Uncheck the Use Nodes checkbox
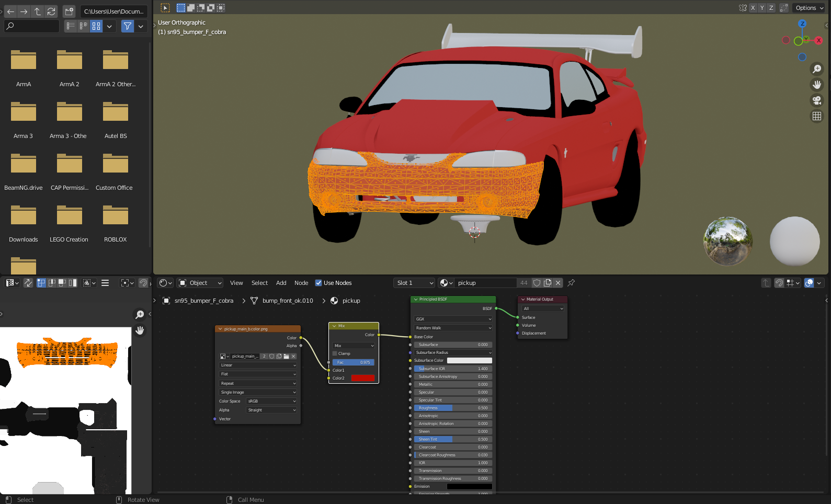Viewport: 831px width, 504px height. point(318,283)
